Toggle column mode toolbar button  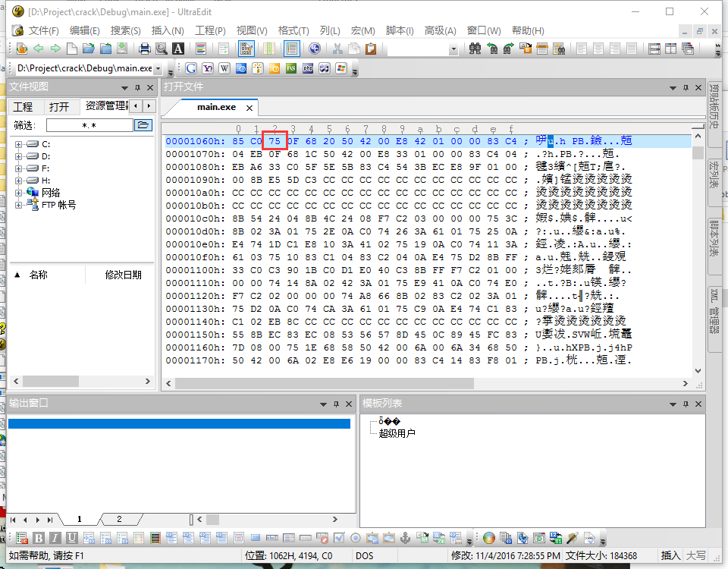[x=268, y=49]
